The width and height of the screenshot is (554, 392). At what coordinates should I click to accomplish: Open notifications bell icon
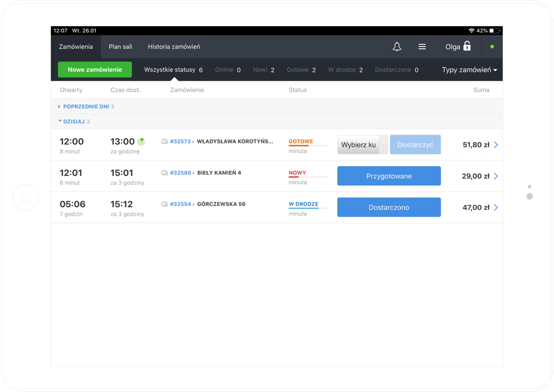(397, 47)
